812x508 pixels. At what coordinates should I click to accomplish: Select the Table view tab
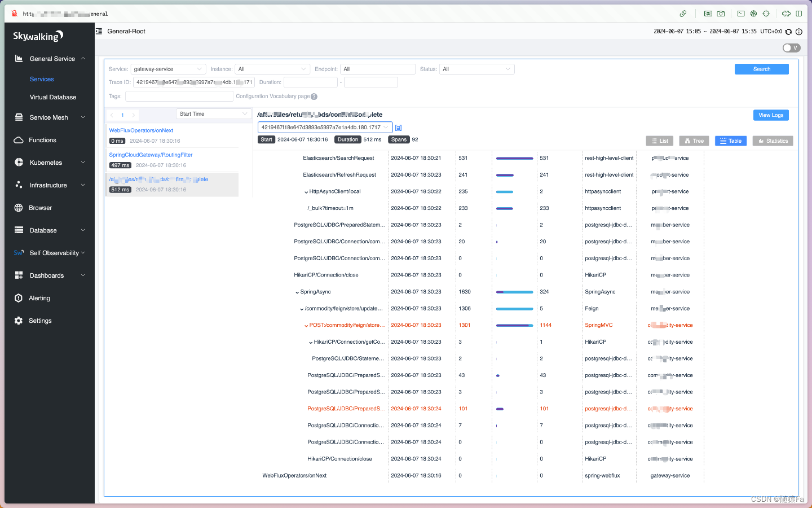coord(731,141)
